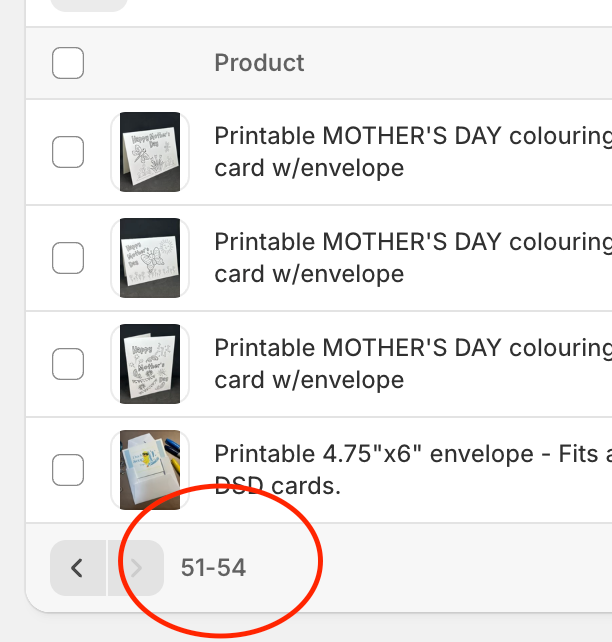612x642 pixels.
Task: Check the second Mother's Day card row
Action: click(x=68, y=258)
